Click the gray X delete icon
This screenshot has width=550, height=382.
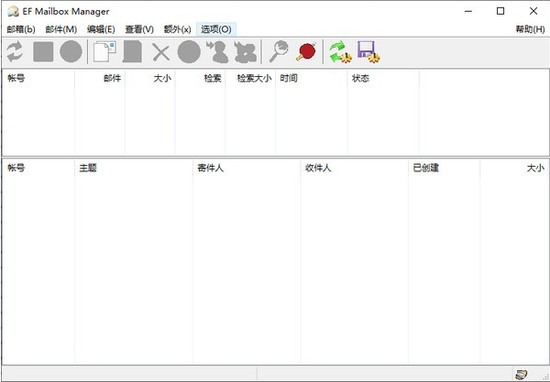pos(161,53)
